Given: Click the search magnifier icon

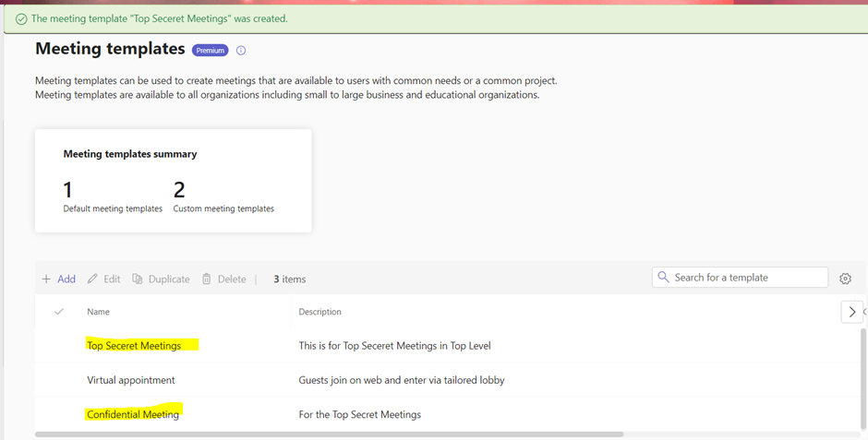Looking at the screenshot, I should [664, 278].
